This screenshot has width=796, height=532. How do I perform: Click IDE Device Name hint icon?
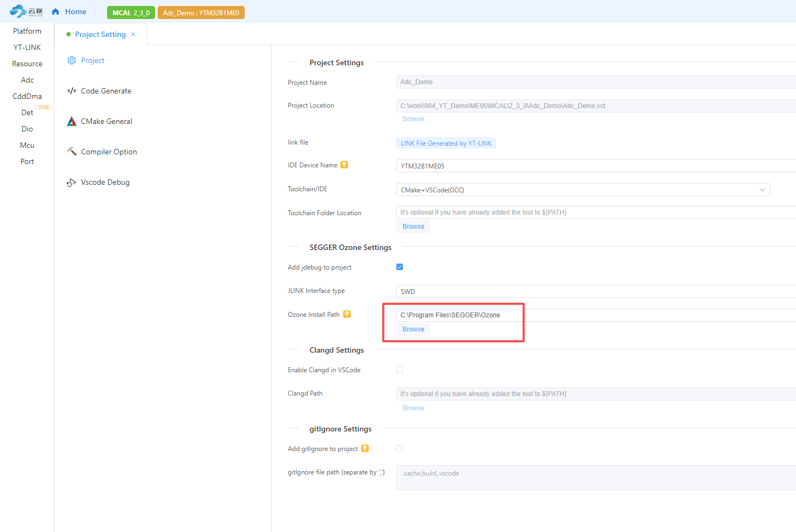[x=344, y=165]
